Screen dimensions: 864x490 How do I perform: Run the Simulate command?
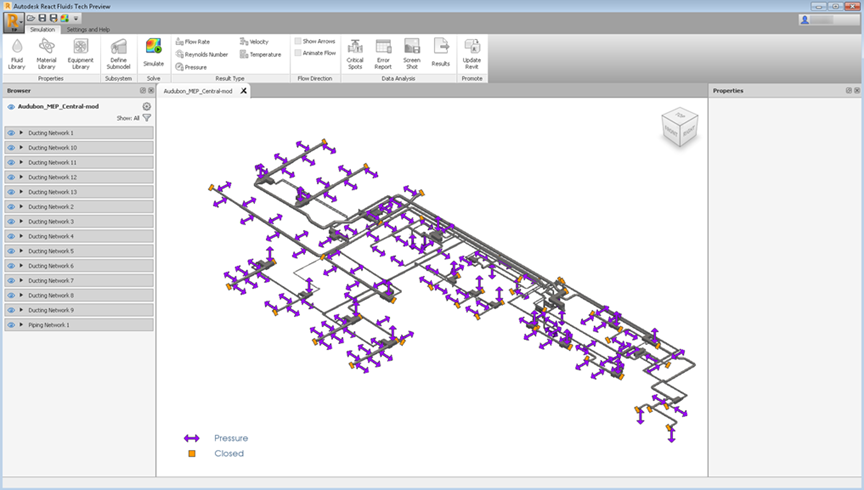coord(154,53)
